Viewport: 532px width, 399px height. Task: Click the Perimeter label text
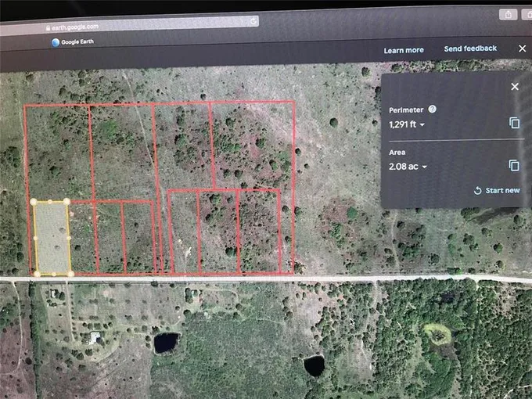pyautogui.click(x=406, y=110)
